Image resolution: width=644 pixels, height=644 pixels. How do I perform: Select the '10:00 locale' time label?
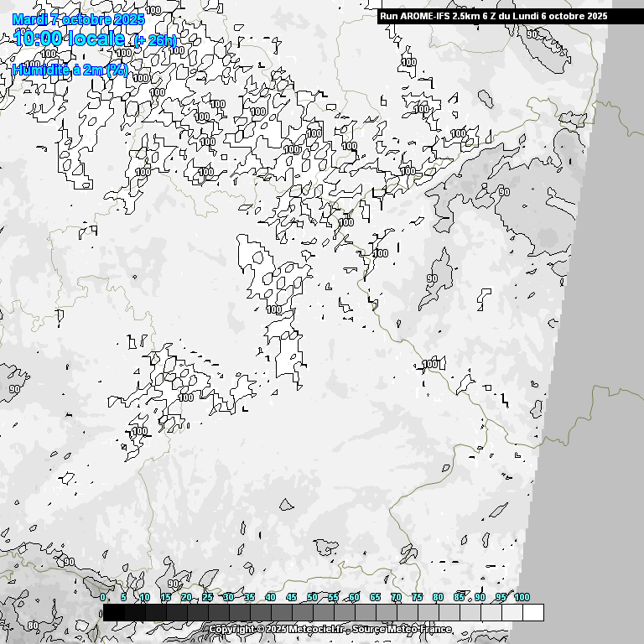[x=70, y=39]
